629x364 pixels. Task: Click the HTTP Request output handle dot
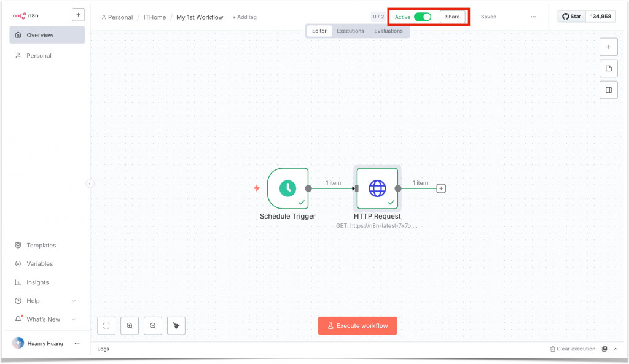[398, 188]
